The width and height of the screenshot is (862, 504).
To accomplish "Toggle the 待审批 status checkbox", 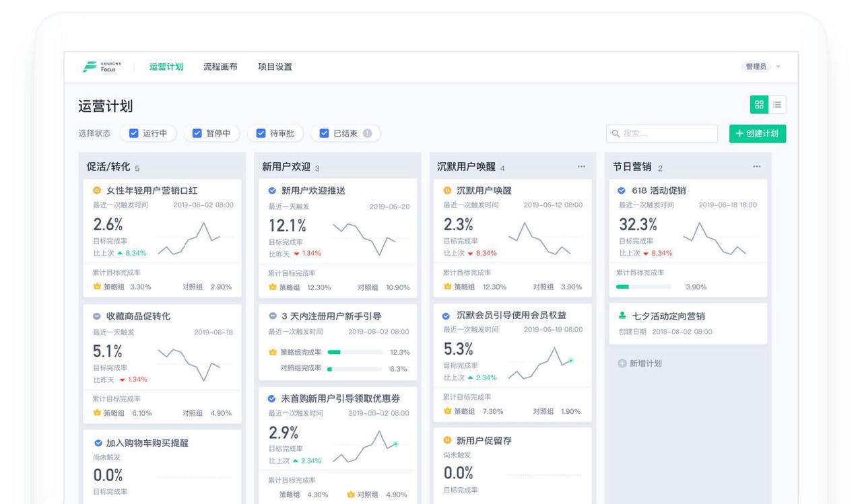I will [261, 133].
